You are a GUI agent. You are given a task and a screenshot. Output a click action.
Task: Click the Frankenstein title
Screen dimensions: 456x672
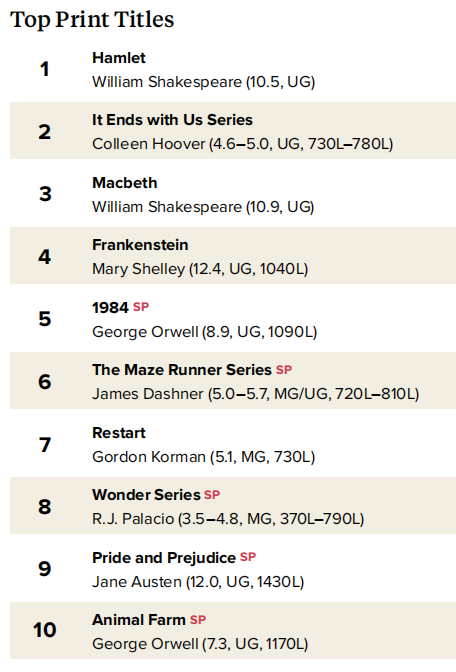pyautogui.click(x=140, y=245)
